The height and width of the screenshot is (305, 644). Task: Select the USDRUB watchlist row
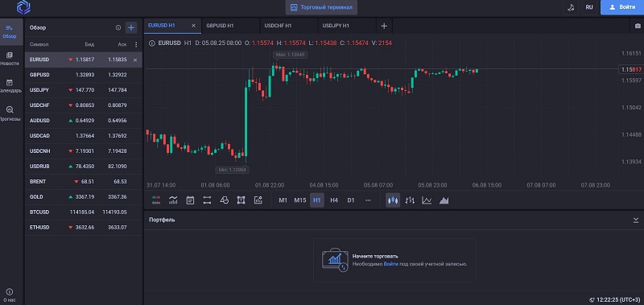(x=84, y=167)
